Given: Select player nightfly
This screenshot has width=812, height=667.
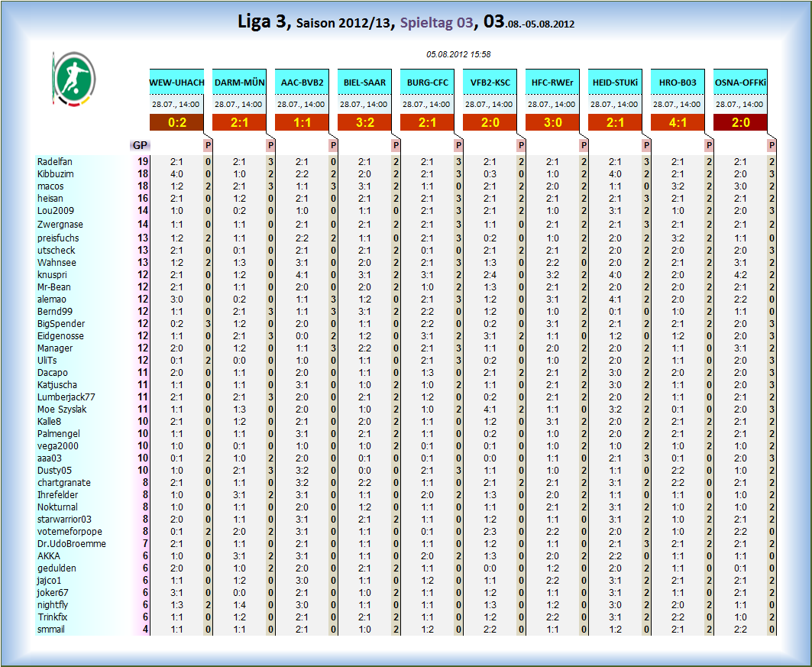Looking at the screenshot, I should 53,605.
